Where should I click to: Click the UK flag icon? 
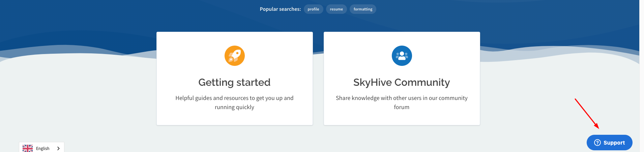click(28, 148)
